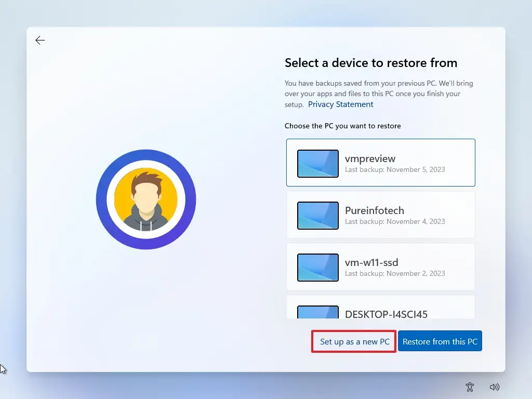Click Restore from this PC button
The height and width of the screenshot is (399, 532).
(x=440, y=341)
